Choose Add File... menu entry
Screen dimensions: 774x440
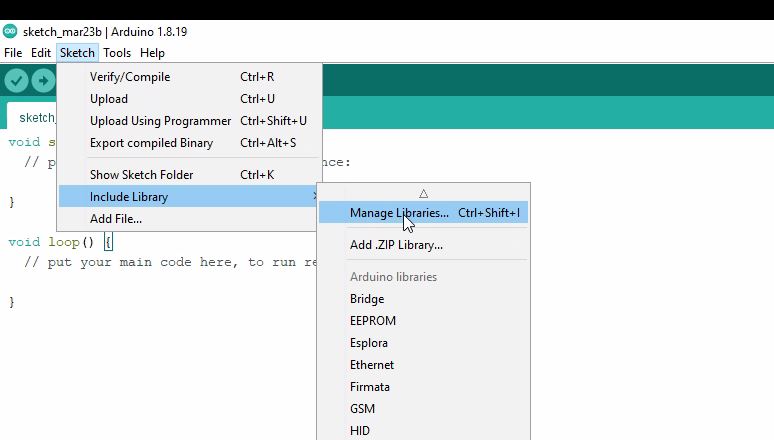coord(188,219)
